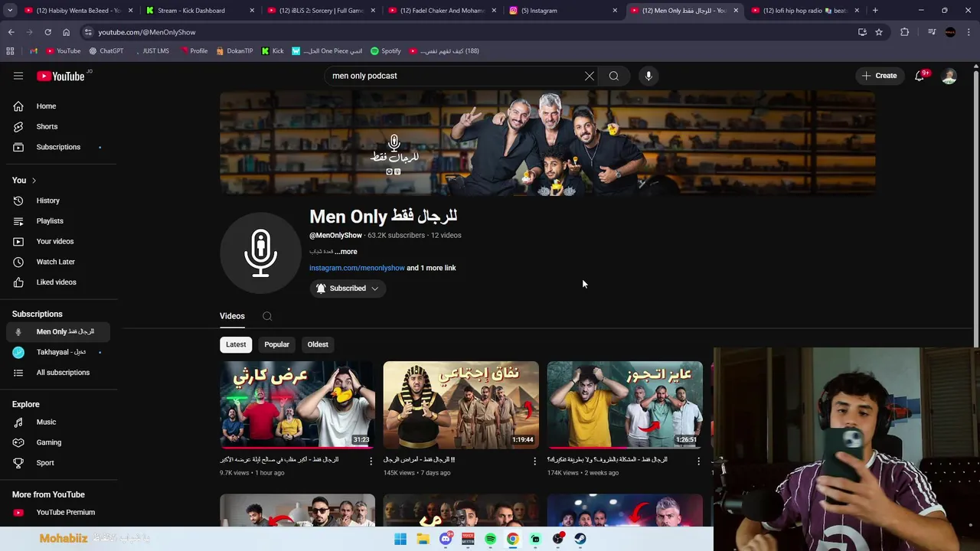Click the DokanTIP bookmark
The image size is (980, 551).
click(234, 51)
